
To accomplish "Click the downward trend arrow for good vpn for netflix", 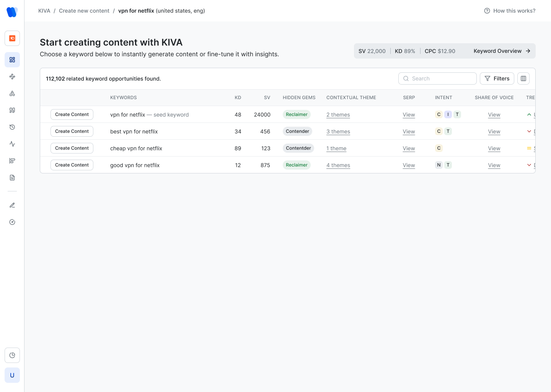I will click(x=529, y=165).
